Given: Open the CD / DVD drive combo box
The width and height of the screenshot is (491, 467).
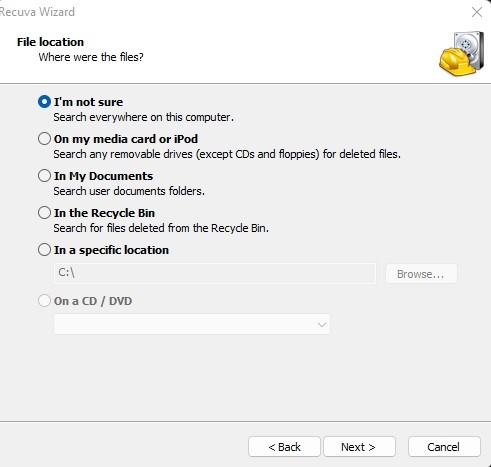Looking at the screenshot, I should [192, 324].
